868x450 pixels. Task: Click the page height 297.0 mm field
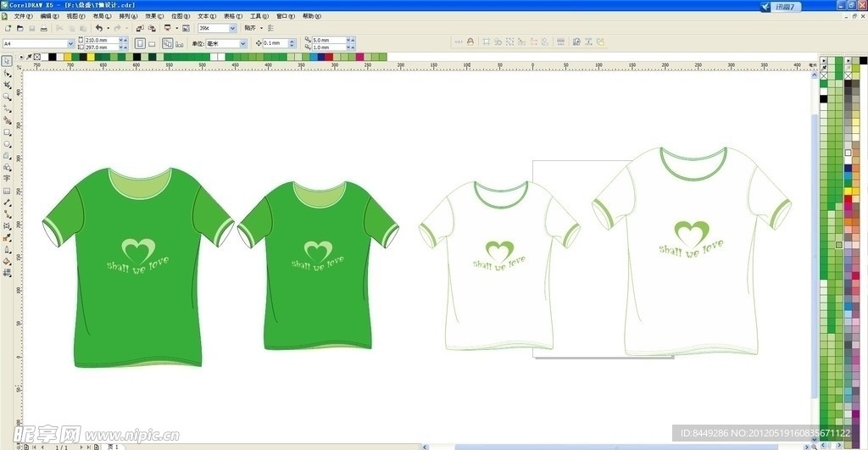[102, 47]
